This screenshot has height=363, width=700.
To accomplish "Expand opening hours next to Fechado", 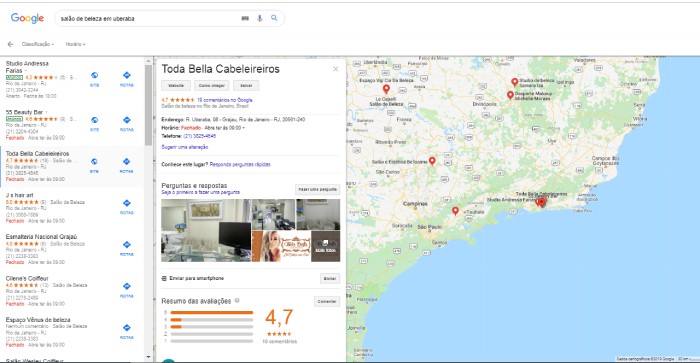I will 244,128.
